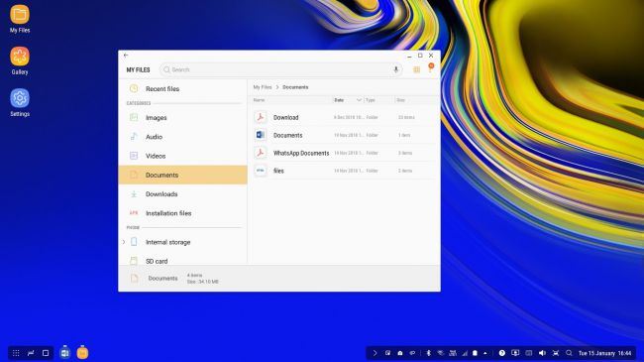Image resolution: width=644 pixels, height=362 pixels.
Task: Toggle Bluetooth in the system tray
Action: (x=428, y=353)
